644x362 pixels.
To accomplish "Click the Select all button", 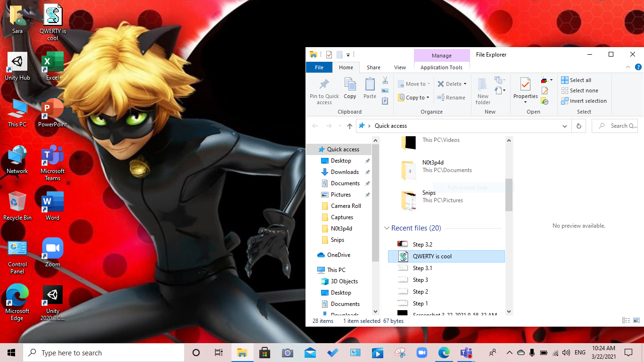I will pos(576,80).
